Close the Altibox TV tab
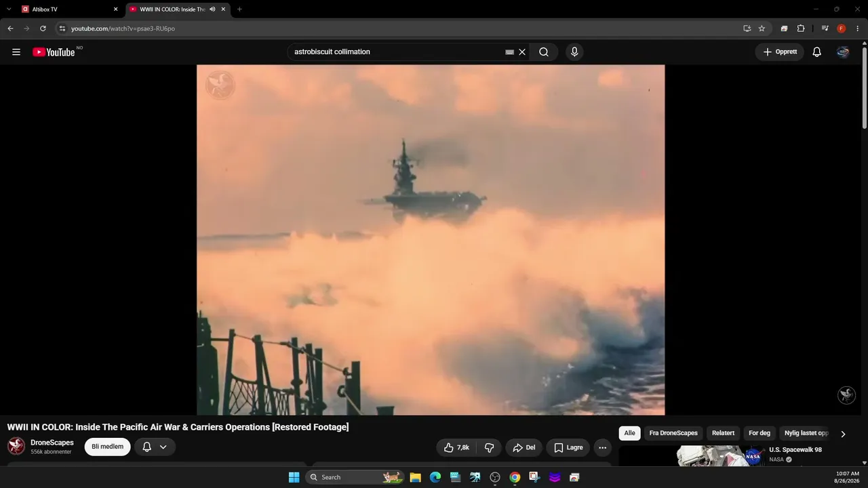Image resolution: width=868 pixels, height=488 pixels. [x=115, y=9]
